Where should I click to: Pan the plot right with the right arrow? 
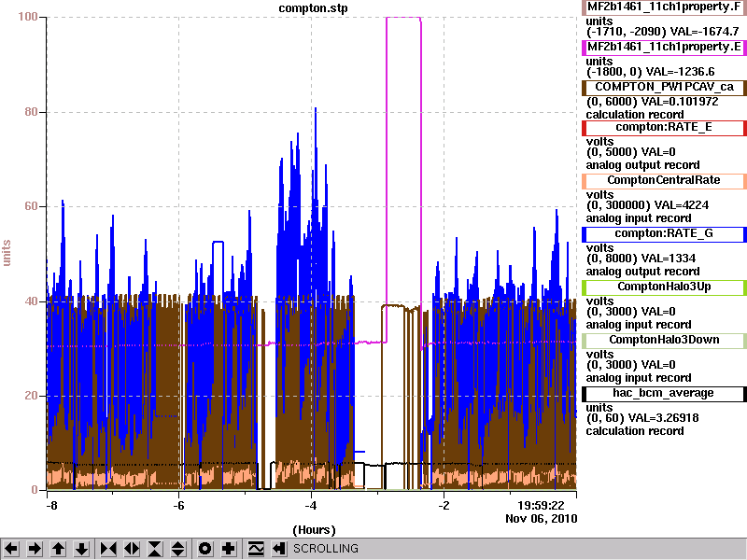click(x=35, y=549)
